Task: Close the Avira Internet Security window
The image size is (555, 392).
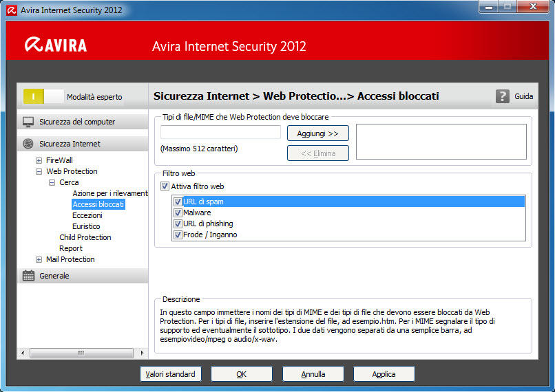Action: 533,7
